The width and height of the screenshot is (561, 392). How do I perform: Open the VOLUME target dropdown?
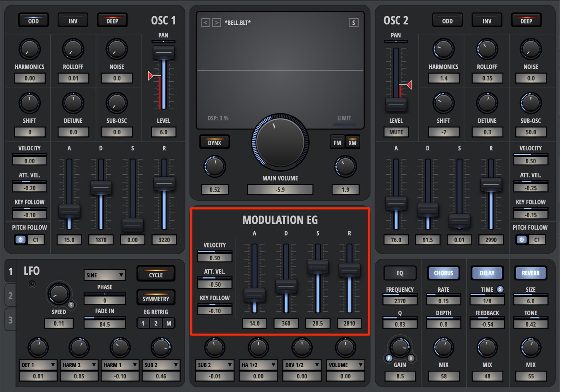tap(346, 365)
